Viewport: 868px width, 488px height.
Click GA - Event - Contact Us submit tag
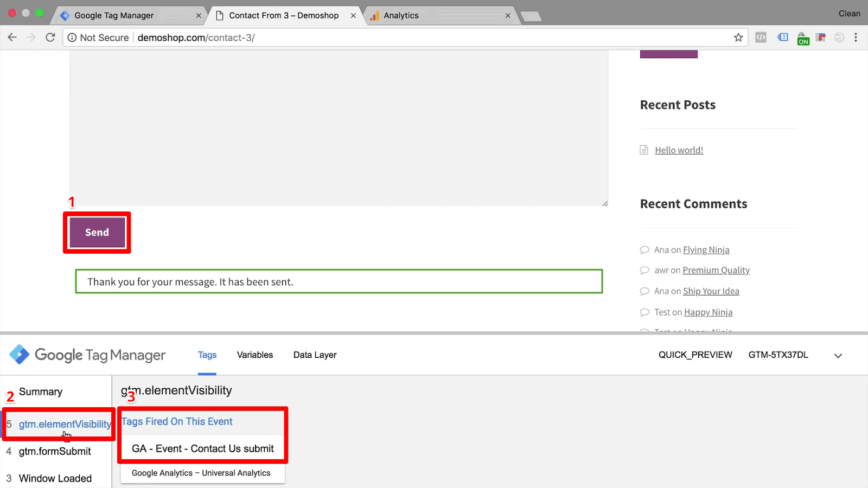tap(203, 448)
